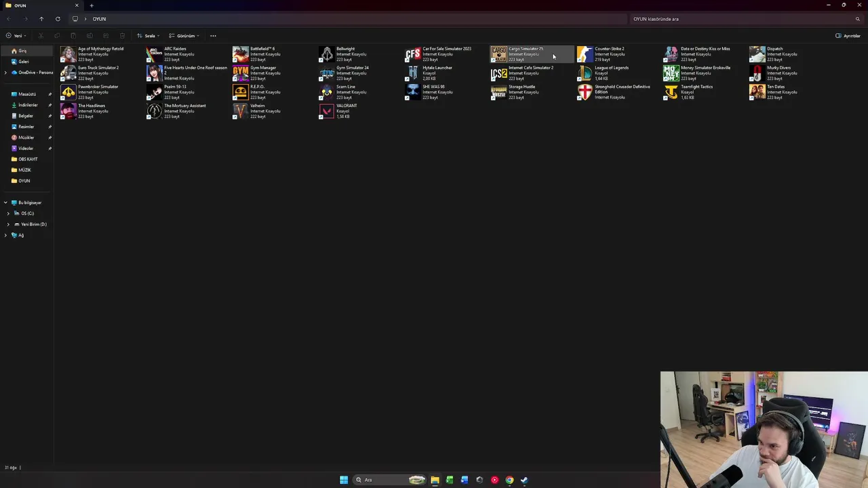The image size is (868, 488).
Task: Open the OBS KAYIT folder in sidebar
Action: [x=27, y=159]
